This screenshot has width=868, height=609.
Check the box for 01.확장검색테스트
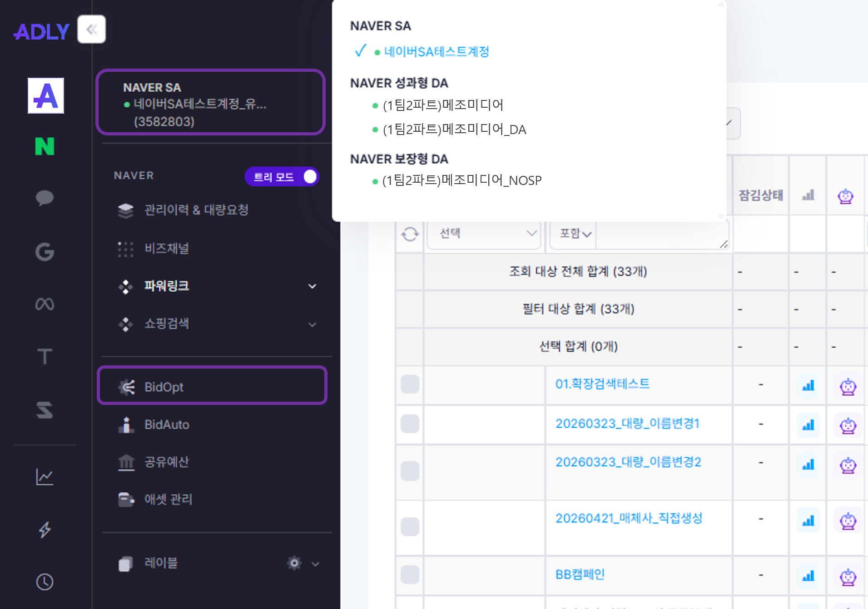(x=410, y=384)
